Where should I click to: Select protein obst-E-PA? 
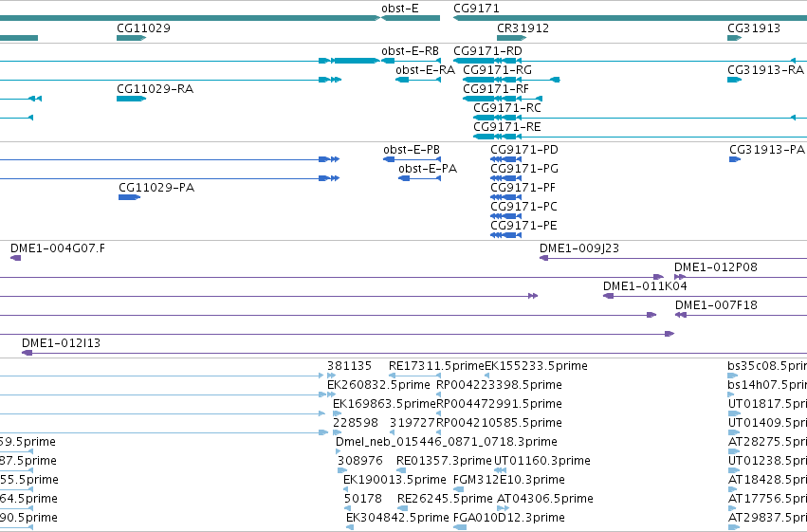419,178
